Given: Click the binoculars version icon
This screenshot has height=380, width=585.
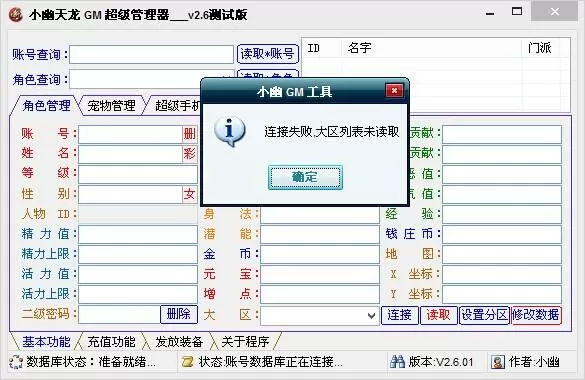Looking at the screenshot, I should pyautogui.click(x=397, y=362).
